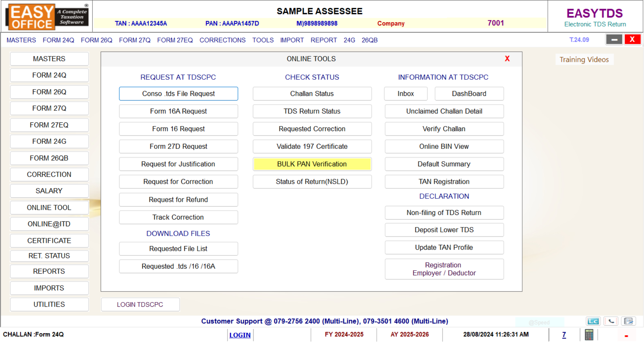The width and height of the screenshot is (644, 342).
Task: Click Form 27D Request
Action: point(178,147)
